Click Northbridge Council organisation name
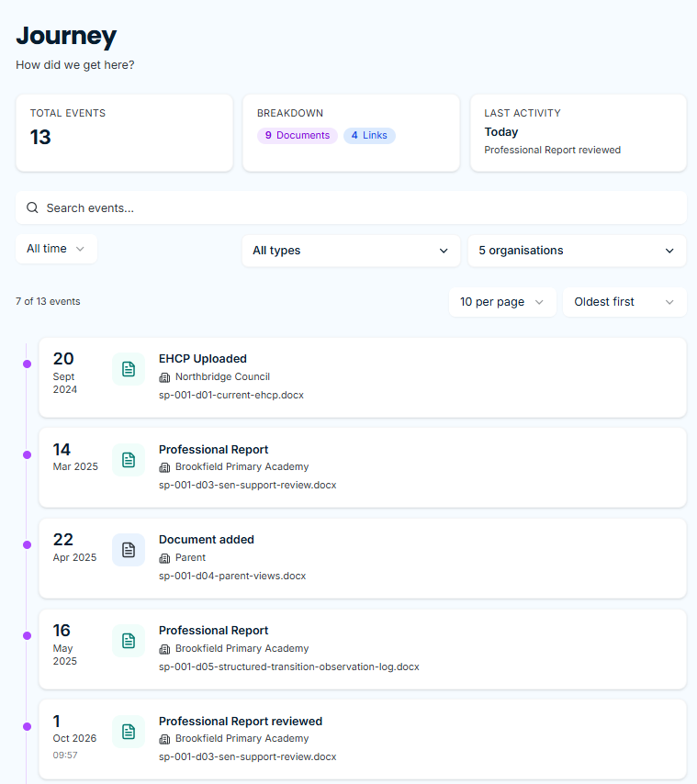This screenshot has width=697, height=784. click(222, 377)
